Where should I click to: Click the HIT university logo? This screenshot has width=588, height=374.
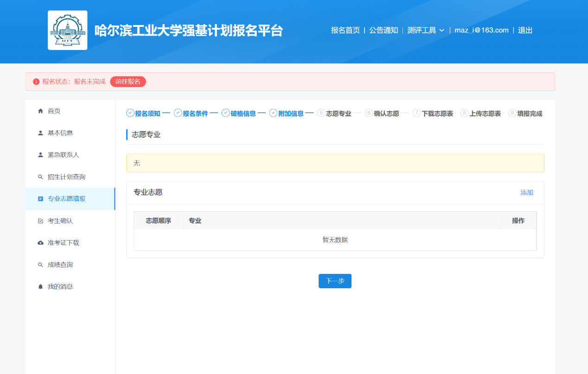pyautogui.click(x=67, y=30)
